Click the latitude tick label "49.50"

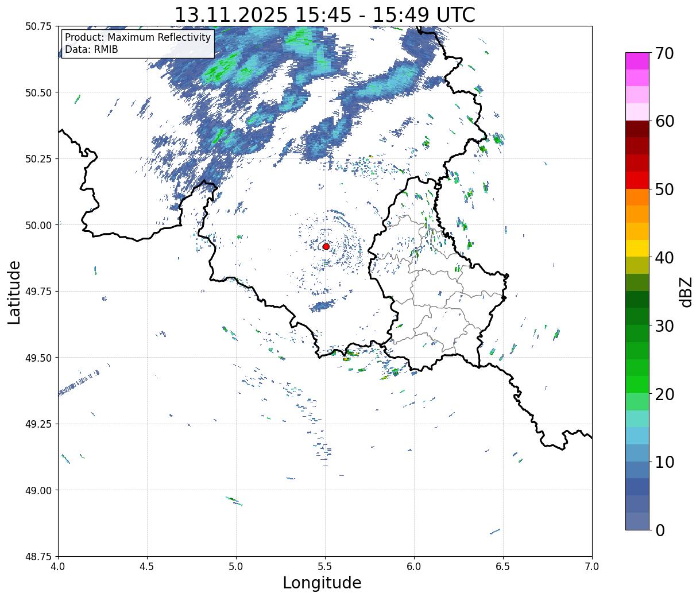point(38,358)
